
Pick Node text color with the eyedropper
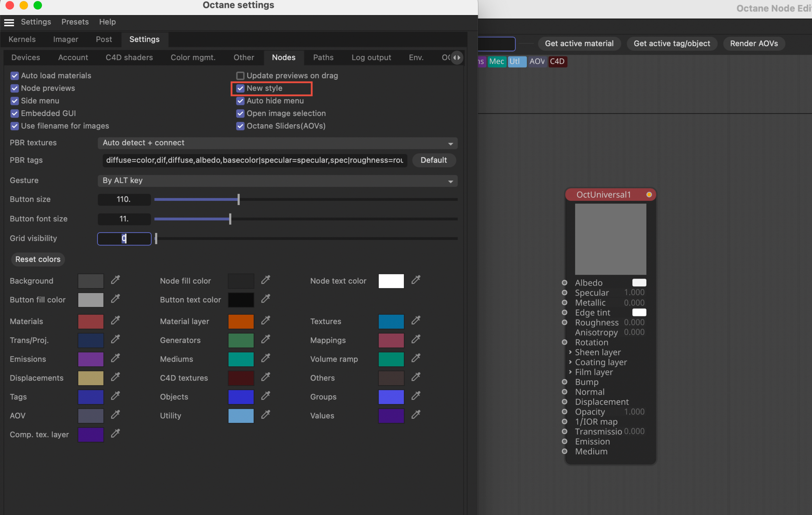point(416,280)
